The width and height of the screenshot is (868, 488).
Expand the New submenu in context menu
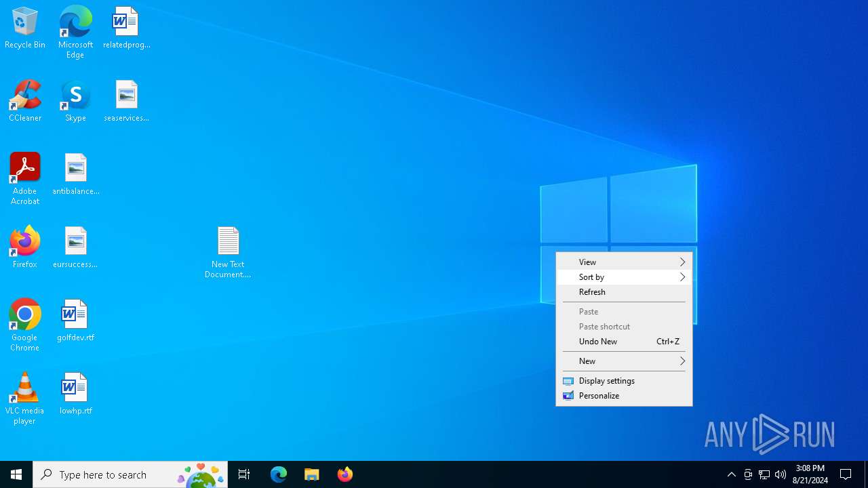point(624,361)
